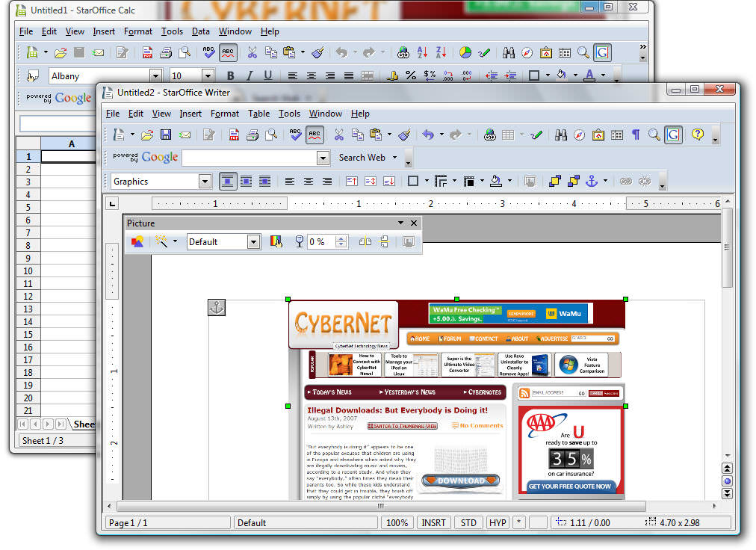Image resolution: width=756 pixels, height=550 pixels.
Task: Align the graphic to top in Writer
Action: pos(352,182)
